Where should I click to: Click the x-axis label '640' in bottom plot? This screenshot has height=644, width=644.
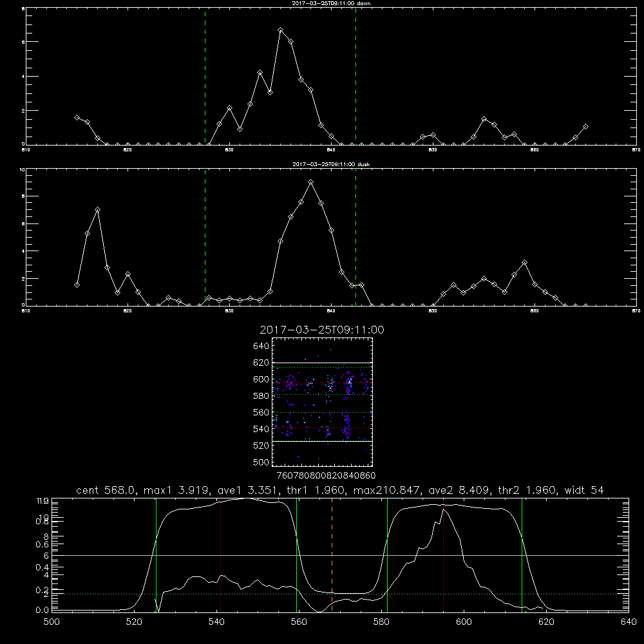point(629,622)
